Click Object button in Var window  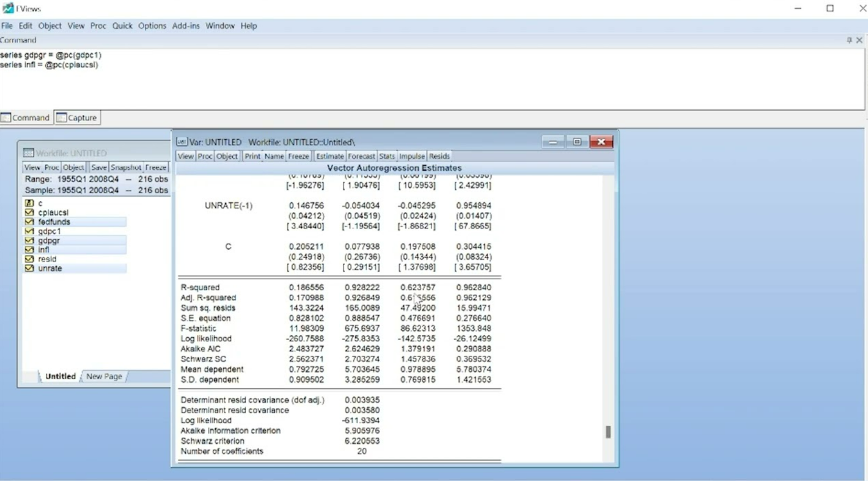click(x=227, y=156)
